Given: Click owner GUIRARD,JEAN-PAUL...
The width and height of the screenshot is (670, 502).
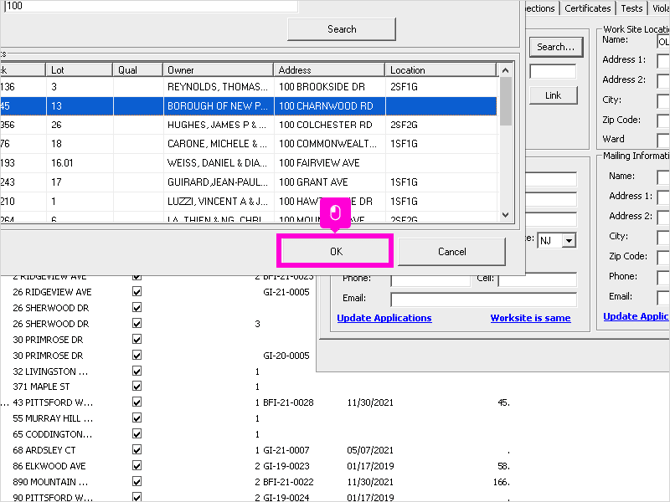Looking at the screenshot, I should pyautogui.click(x=217, y=182).
